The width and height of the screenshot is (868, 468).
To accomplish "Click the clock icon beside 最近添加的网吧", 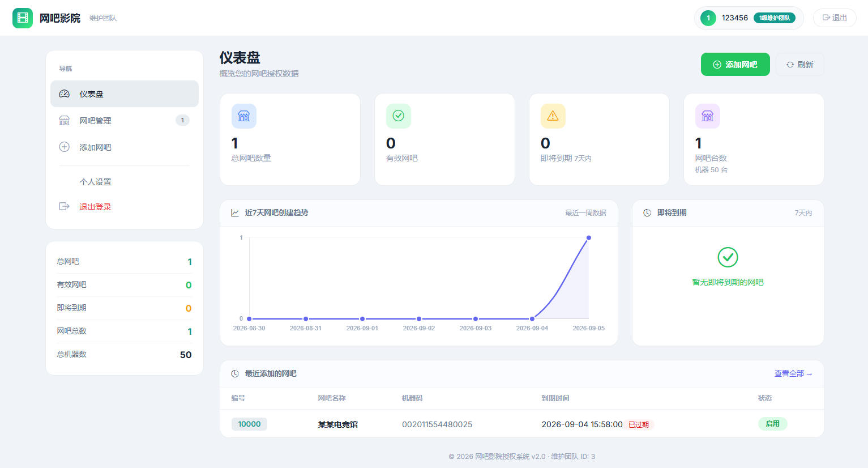I will click(x=235, y=374).
